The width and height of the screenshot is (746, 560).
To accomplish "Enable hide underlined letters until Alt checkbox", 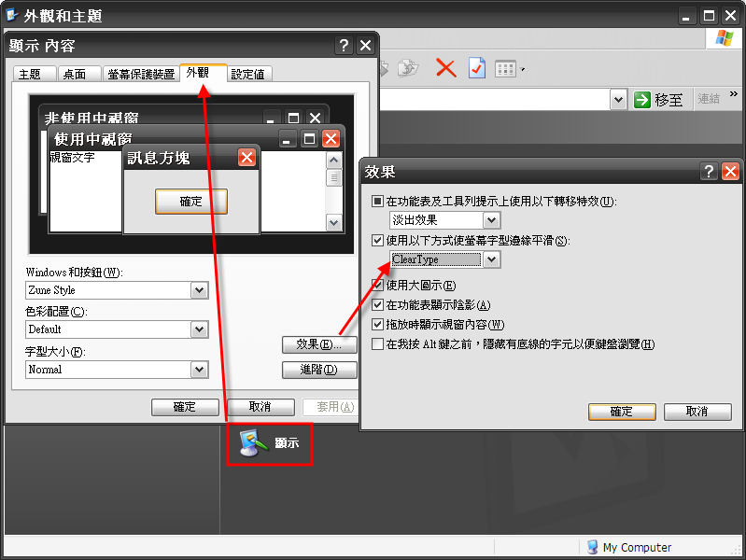I will click(377, 344).
